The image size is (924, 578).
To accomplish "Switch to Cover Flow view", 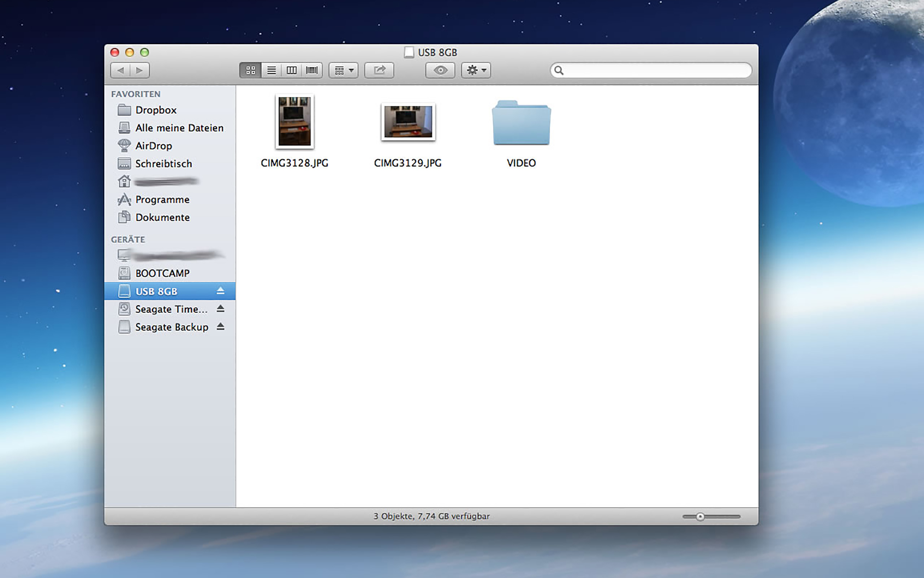I will tap(312, 70).
